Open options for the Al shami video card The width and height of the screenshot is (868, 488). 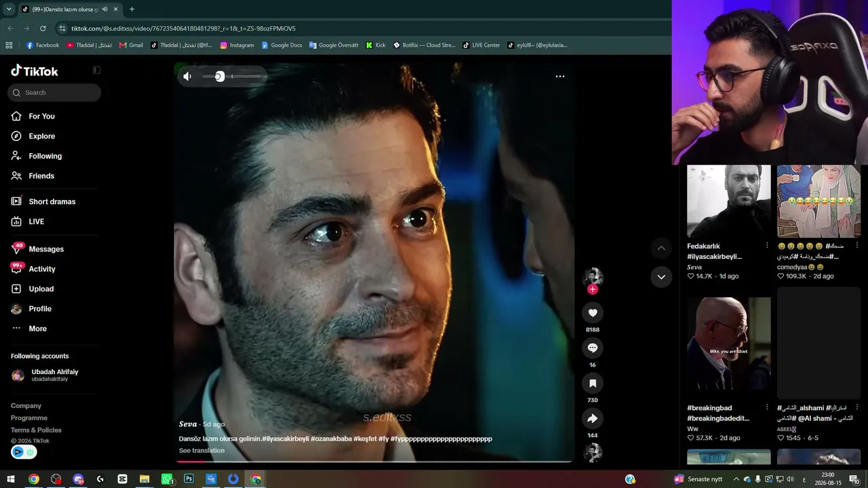pyautogui.click(x=856, y=408)
